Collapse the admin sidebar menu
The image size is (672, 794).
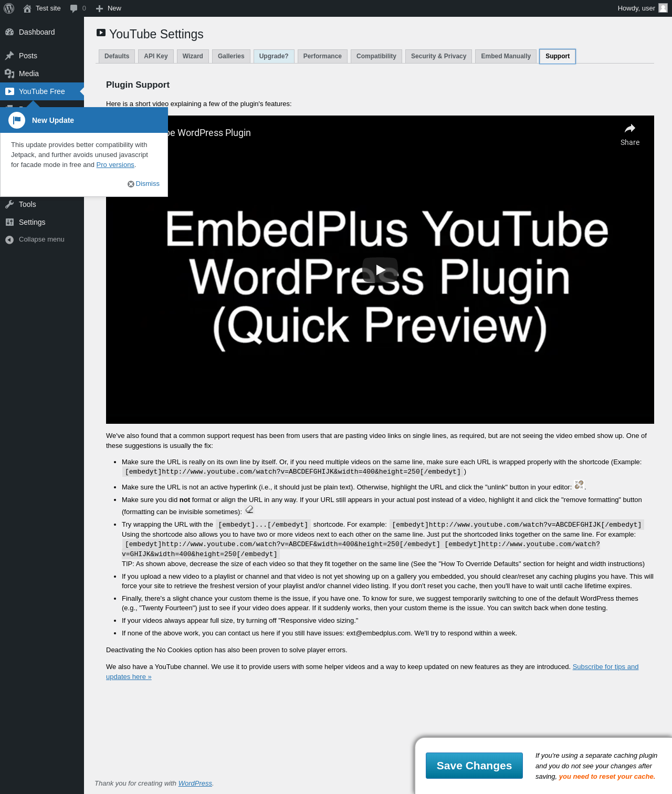click(x=42, y=239)
